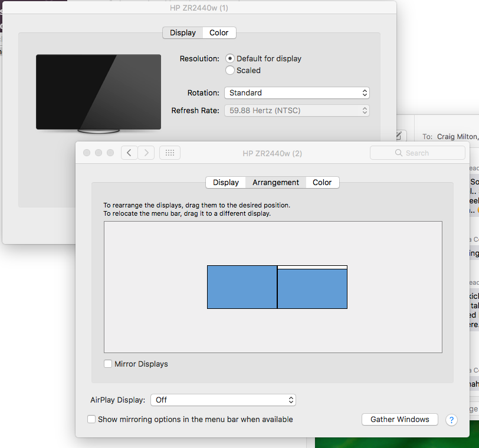Screen dimensions: 479x448
Task: Open the Arrangement tab
Action: (275, 183)
